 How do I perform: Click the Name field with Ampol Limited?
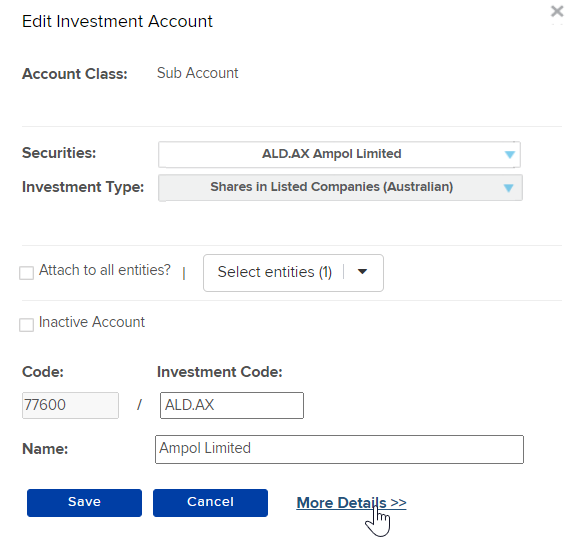pyautogui.click(x=339, y=449)
